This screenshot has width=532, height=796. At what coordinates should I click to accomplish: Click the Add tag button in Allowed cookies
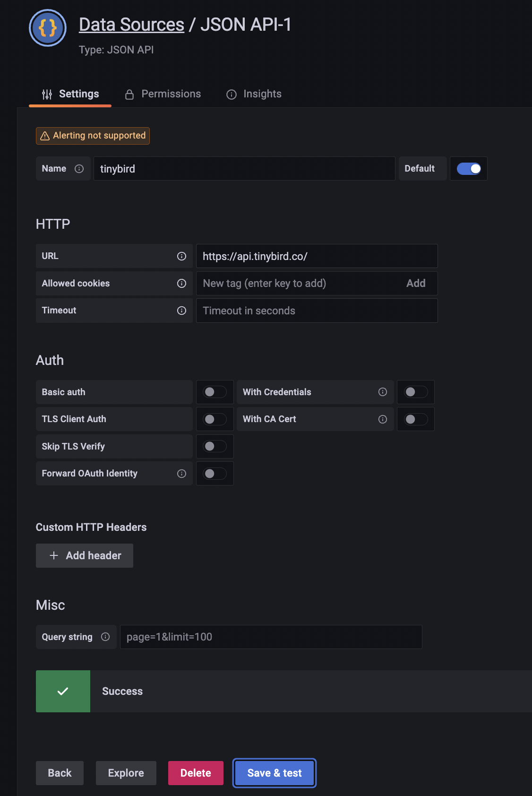pyautogui.click(x=416, y=283)
